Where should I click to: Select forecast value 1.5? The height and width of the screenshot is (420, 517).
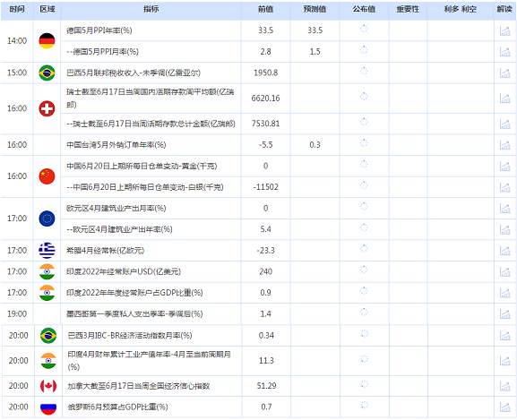tap(315, 52)
